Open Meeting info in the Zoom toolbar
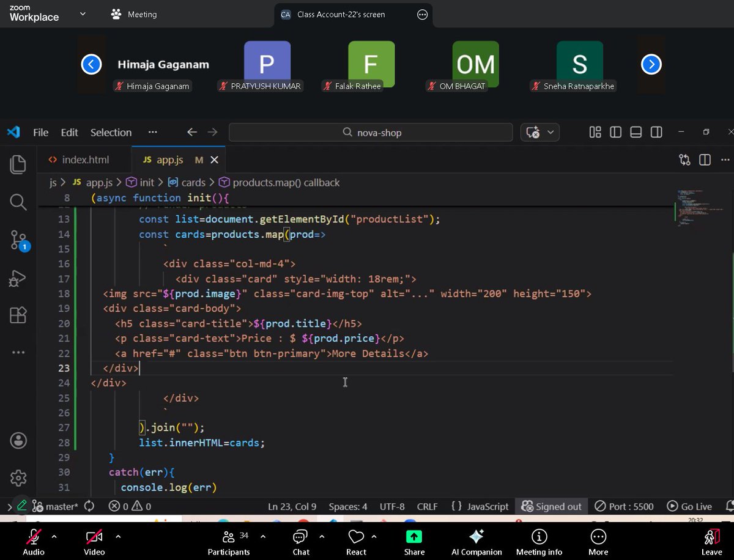The image size is (734, 560). click(539, 542)
